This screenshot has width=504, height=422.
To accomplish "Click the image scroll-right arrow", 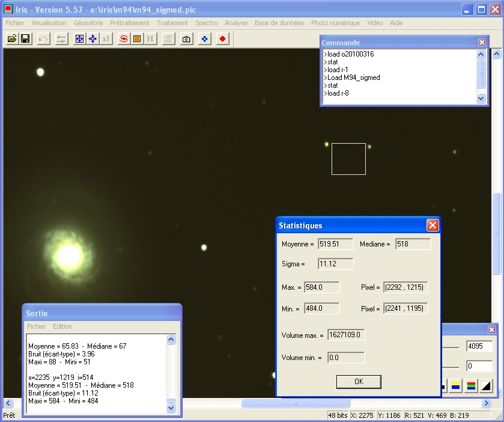I will coord(486,403).
